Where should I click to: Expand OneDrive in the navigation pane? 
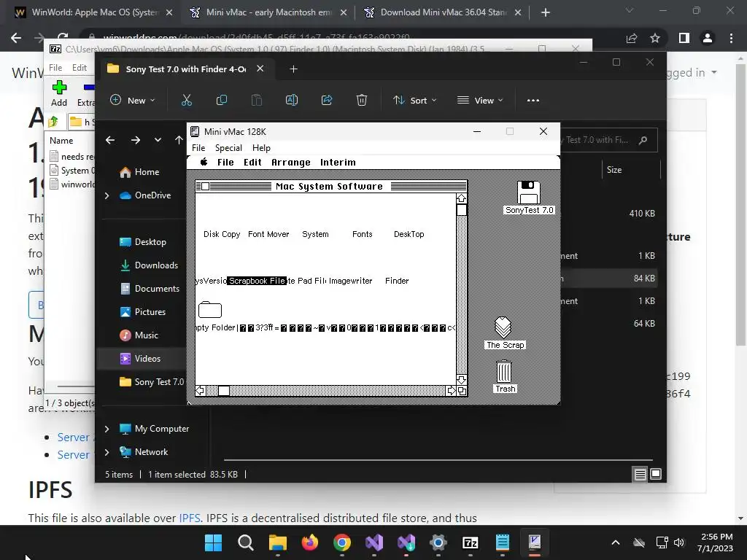(x=107, y=195)
